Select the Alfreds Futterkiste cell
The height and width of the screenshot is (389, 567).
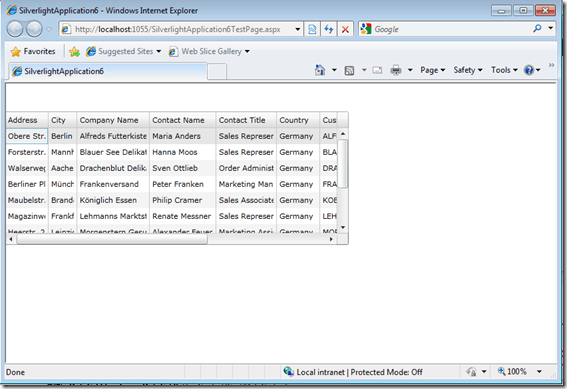point(113,136)
